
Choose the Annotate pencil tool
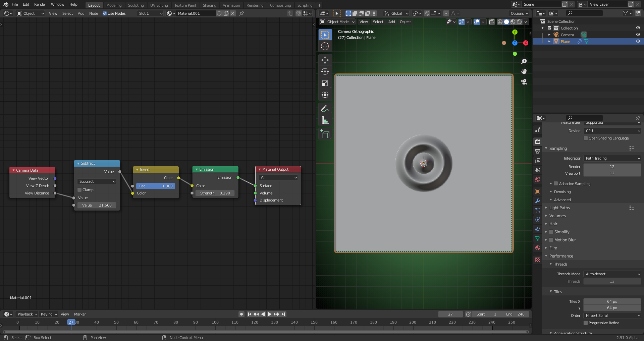pyautogui.click(x=325, y=109)
